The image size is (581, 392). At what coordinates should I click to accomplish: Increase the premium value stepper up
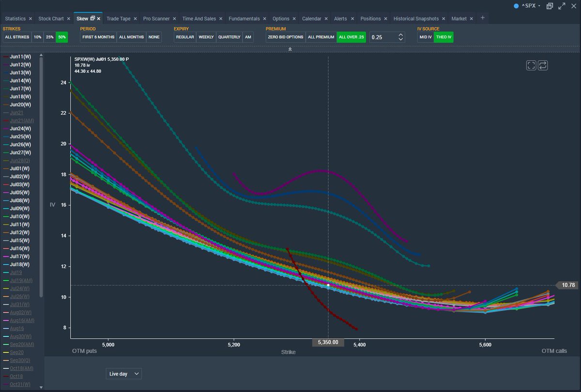(400, 35)
